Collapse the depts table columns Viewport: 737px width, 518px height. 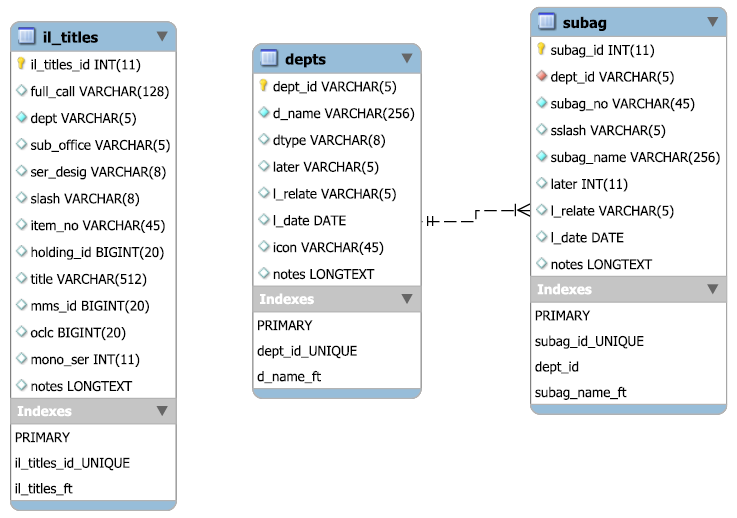click(x=407, y=59)
